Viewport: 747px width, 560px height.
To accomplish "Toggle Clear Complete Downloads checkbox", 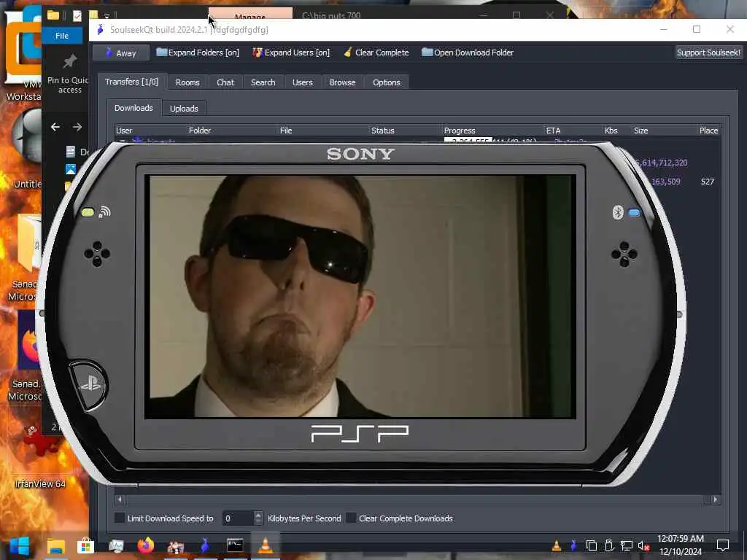I will [351, 518].
